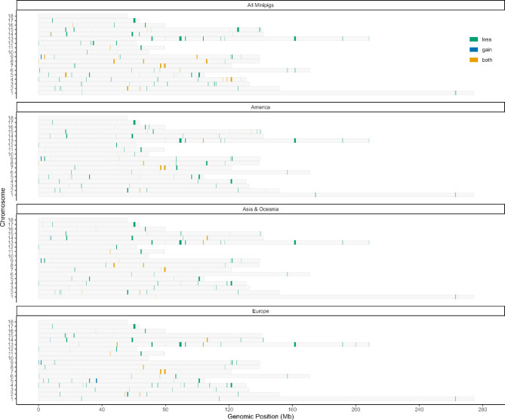Click the green marker at 162 Mb in America chromosome 13

point(295,141)
